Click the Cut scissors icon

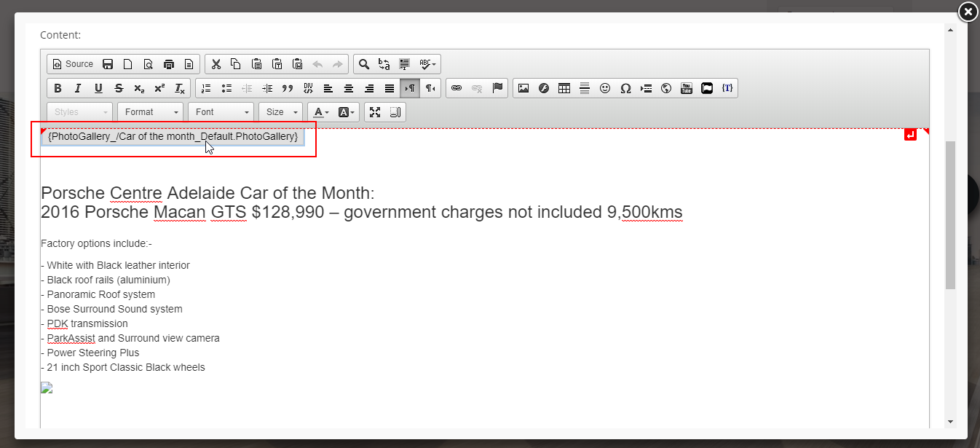(216, 64)
